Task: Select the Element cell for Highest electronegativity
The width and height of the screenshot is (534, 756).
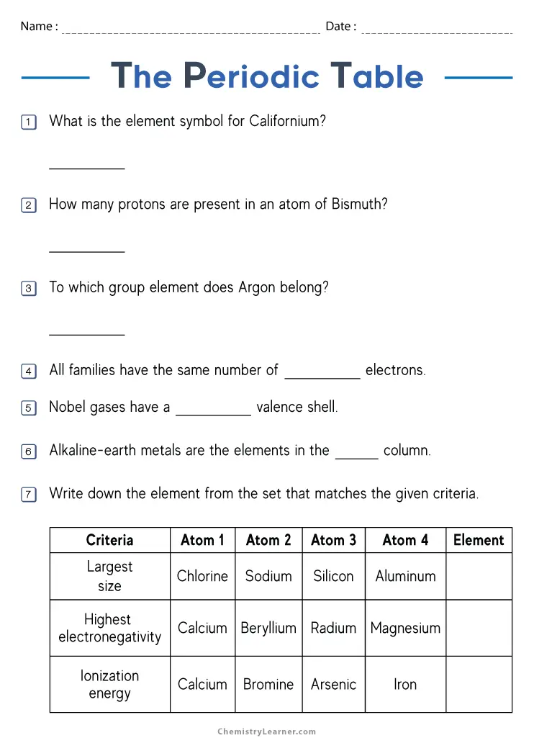Action: 479,628
